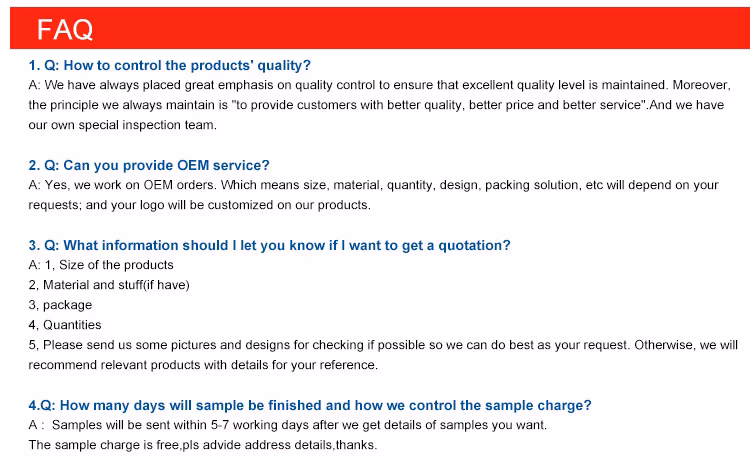Click '1, Size of the products' item
The image size is (750, 466).
point(101,265)
